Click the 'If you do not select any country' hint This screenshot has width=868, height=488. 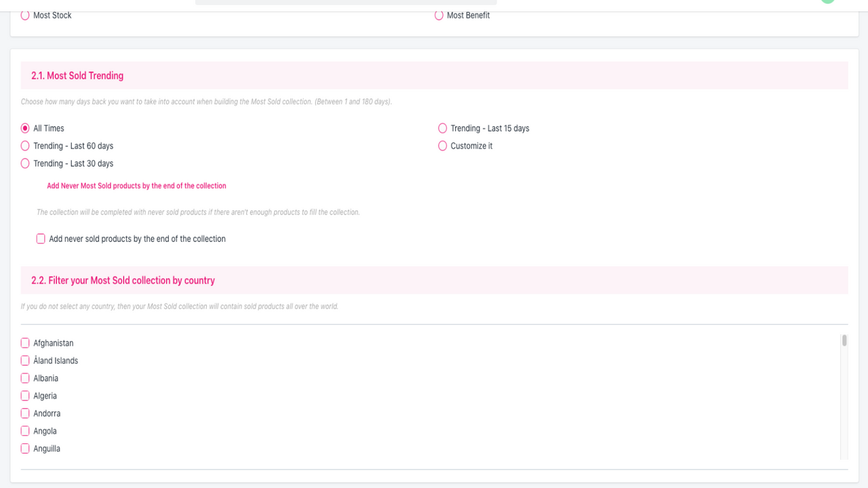180,306
